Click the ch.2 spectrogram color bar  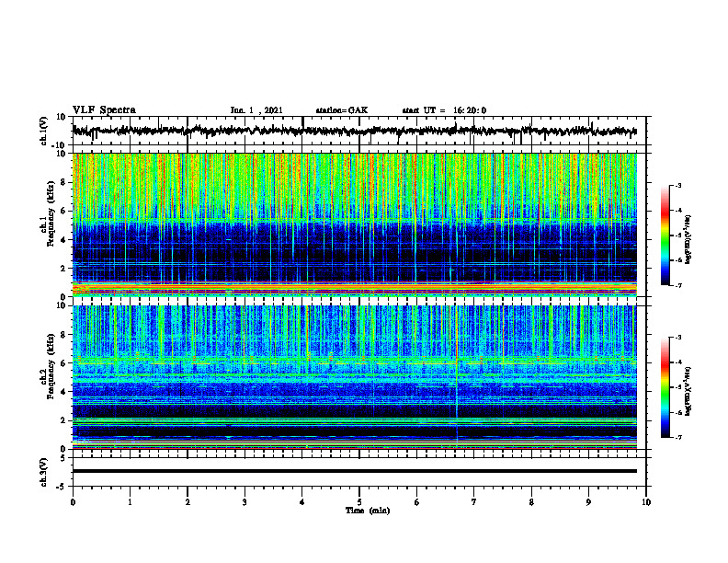coord(665,387)
